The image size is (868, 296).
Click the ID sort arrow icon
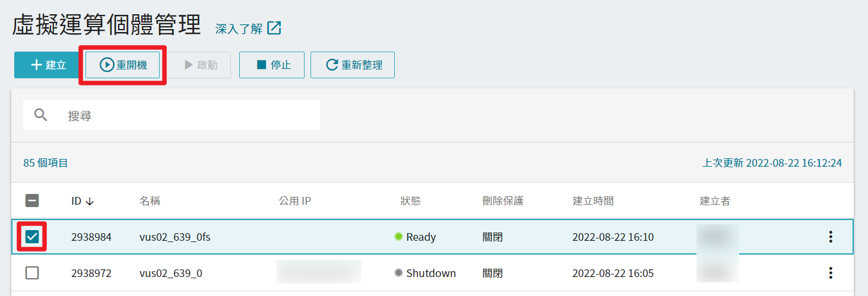[x=90, y=202]
